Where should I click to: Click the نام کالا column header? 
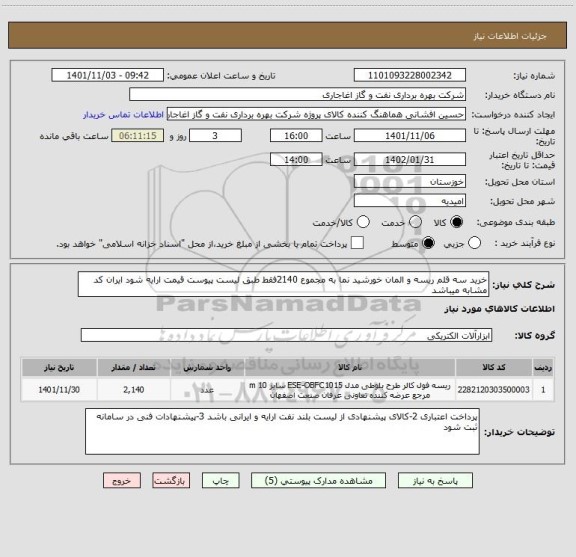[x=350, y=367]
